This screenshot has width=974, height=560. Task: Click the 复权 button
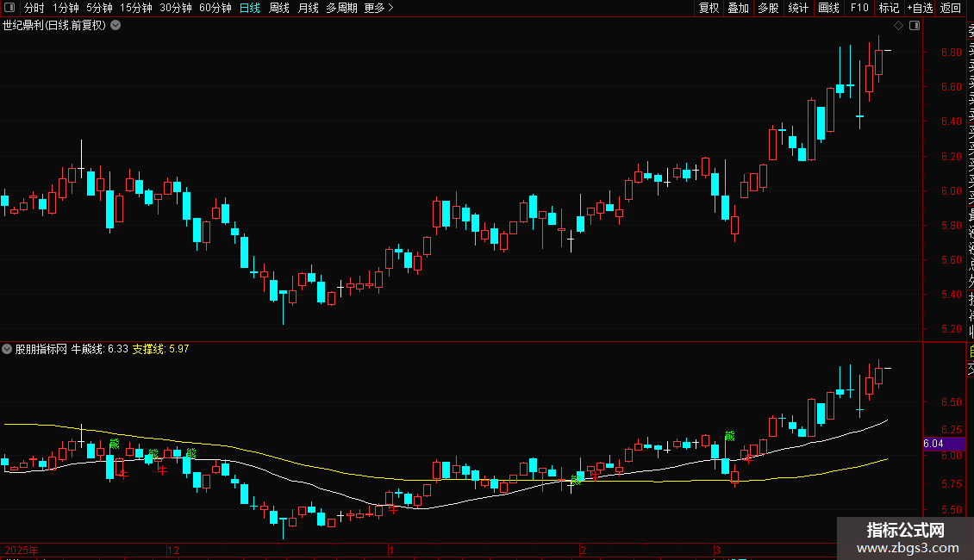pos(709,8)
